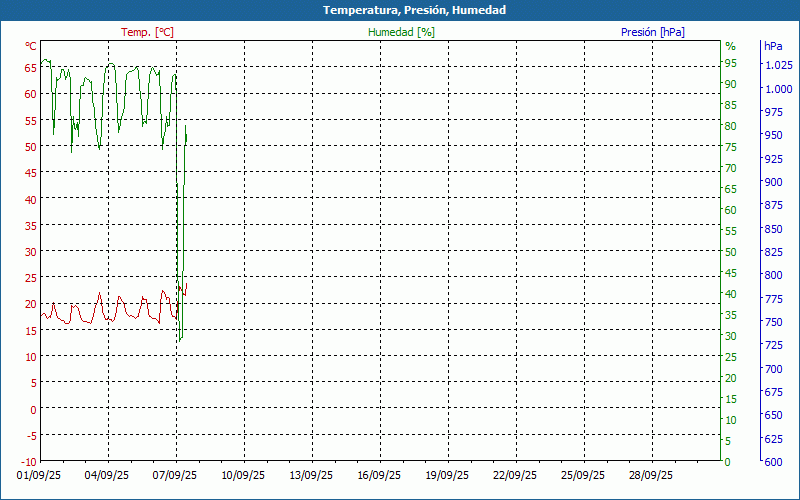Image resolution: width=800 pixels, height=500 pixels.
Task: Select the 'Presión [hPa]' legend label
Action: coord(653,32)
